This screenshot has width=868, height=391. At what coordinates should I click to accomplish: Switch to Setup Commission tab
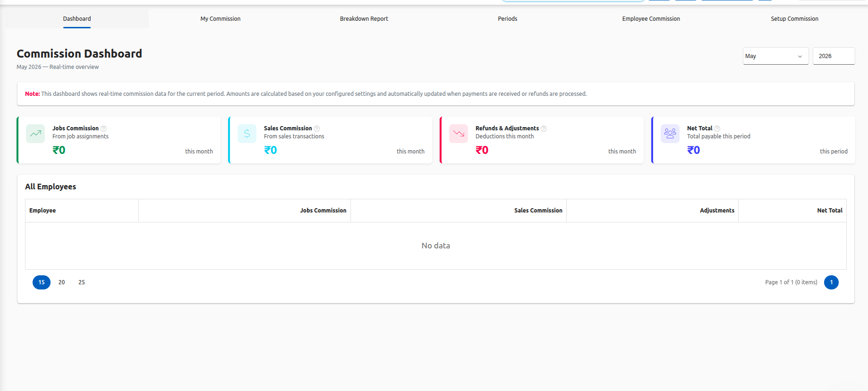[x=795, y=19]
